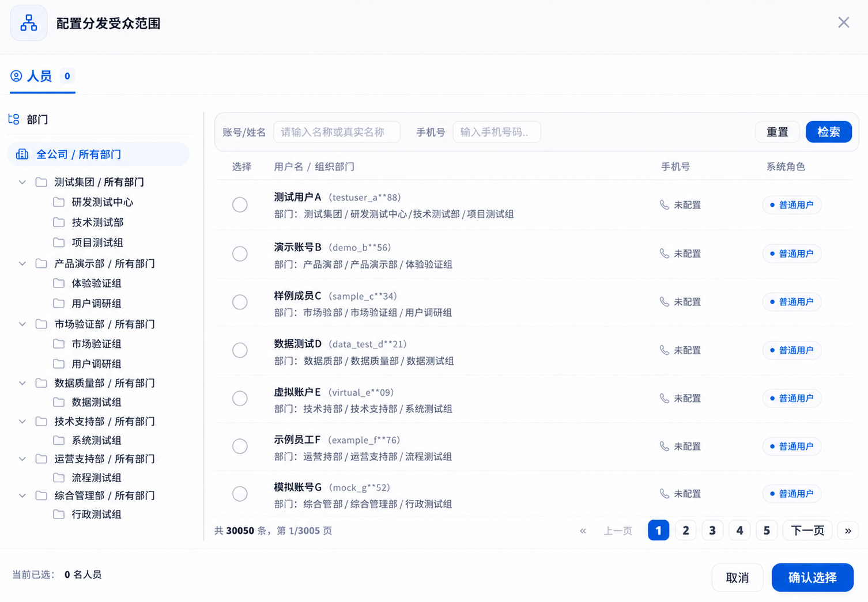Close the audience configuration dialog
868x602 pixels.
point(844,22)
